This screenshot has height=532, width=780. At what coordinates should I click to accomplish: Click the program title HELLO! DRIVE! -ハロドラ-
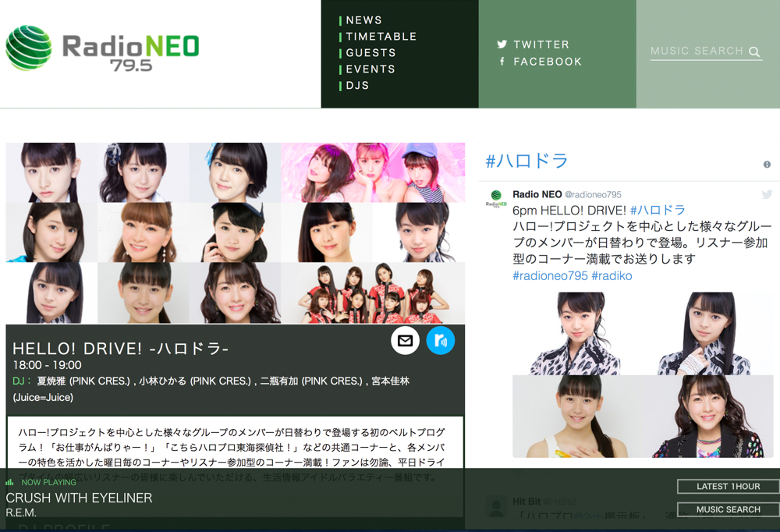(120, 349)
